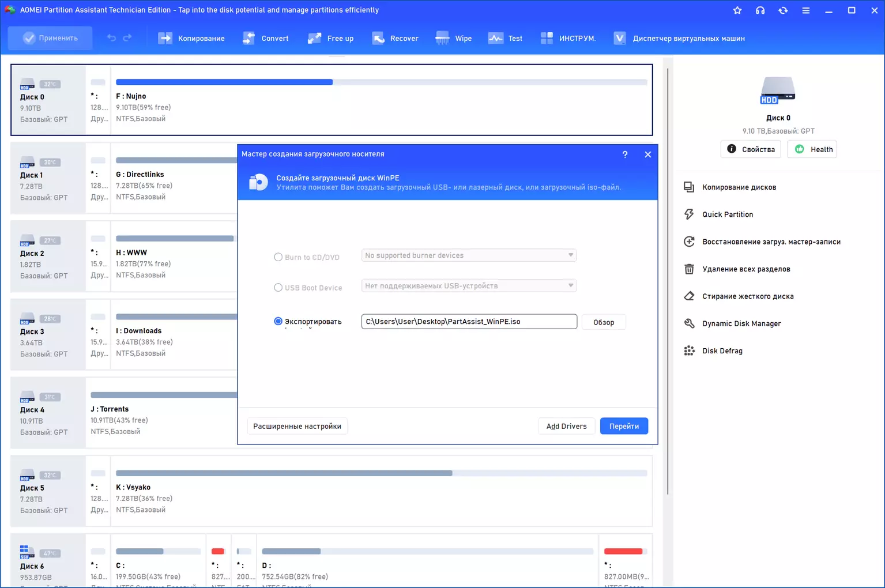Viewport: 885px width, 588px height.
Task: Open Расширенные настройки advanced settings
Action: tap(297, 426)
